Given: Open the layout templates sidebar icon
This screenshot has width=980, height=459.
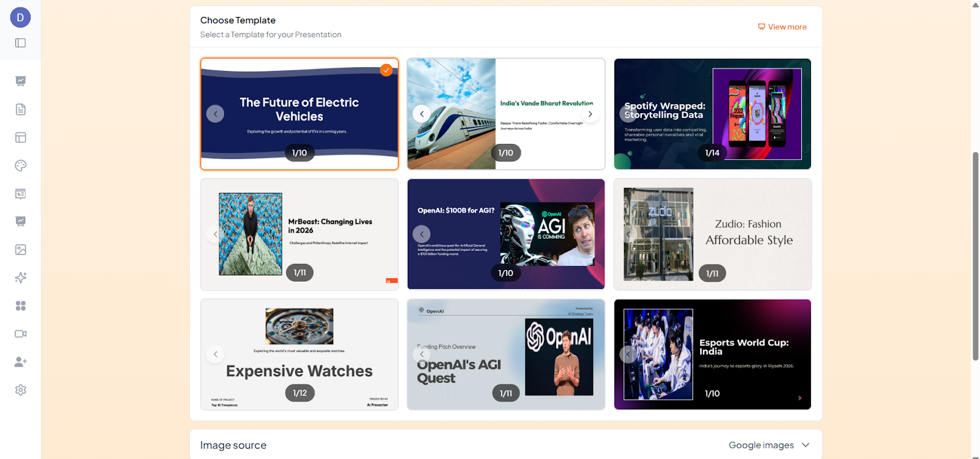Looking at the screenshot, I should [x=20, y=138].
